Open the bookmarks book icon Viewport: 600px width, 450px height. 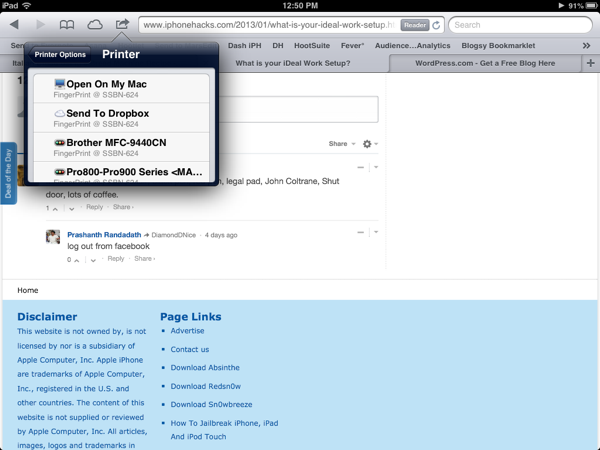(67, 24)
